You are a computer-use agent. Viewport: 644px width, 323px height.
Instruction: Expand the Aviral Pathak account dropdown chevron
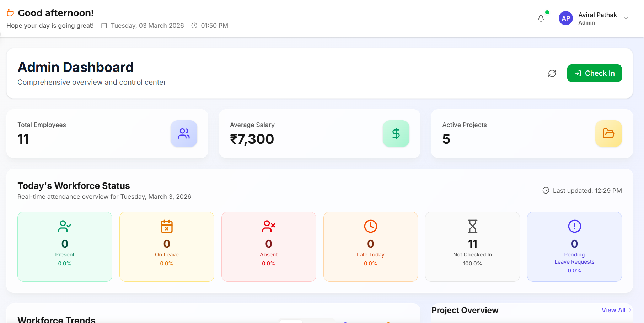coord(626,18)
